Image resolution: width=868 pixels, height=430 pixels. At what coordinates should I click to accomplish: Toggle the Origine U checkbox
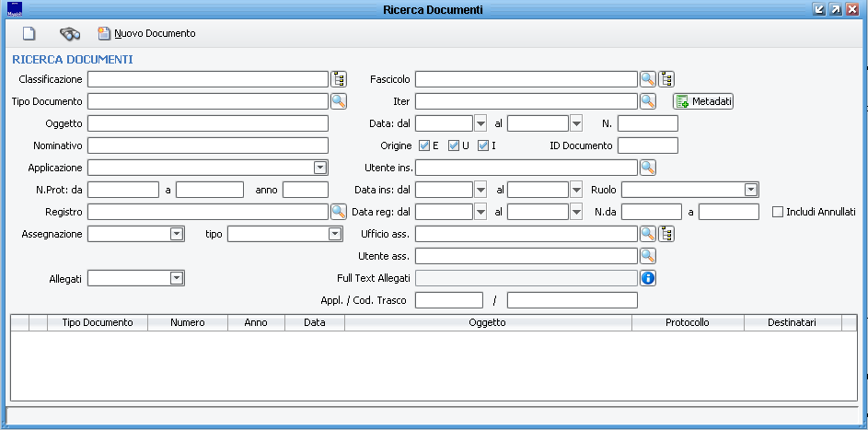tap(454, 145)
